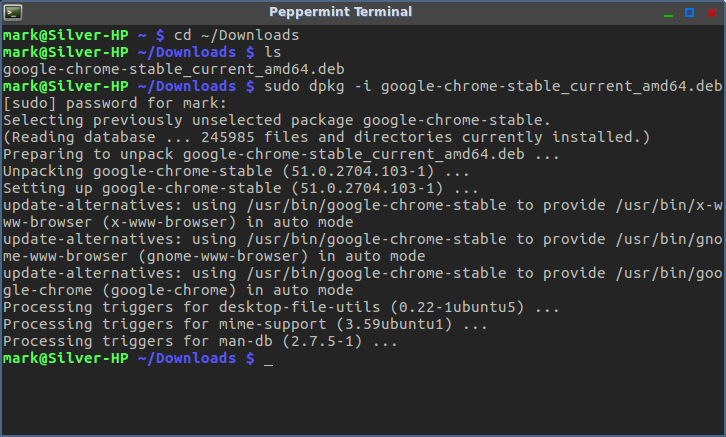This screenshot has height=437, width=726.
Task: Click the 'cd ~/Downloads' command text
Action: pos(236,35)
